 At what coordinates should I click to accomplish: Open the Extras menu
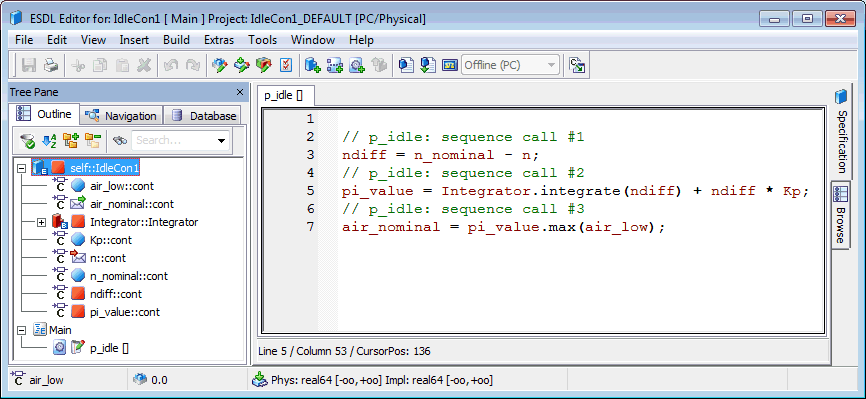point(219,40)
